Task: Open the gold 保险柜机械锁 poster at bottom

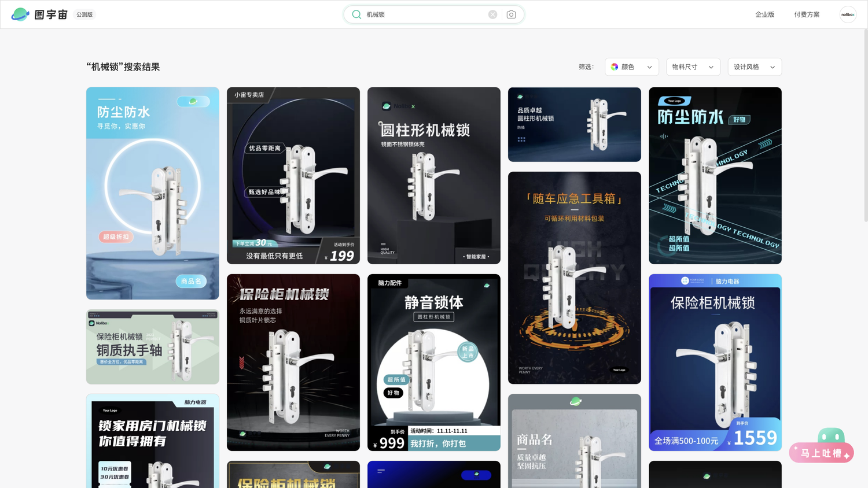Action: pyautogui.click(x=293, y=474)
